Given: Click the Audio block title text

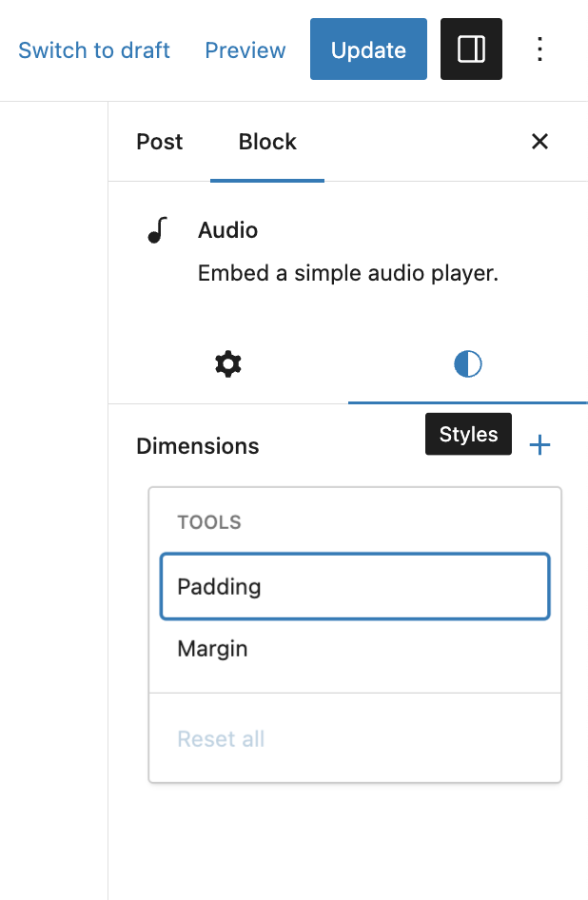Looking at the screenshot, I should tap(228, 230).
